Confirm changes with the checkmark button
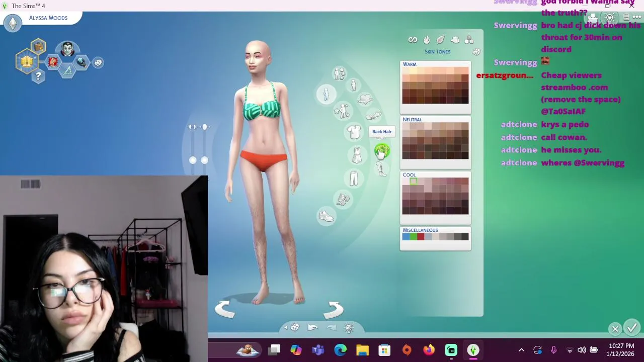Viewport: 644px width, 362px height. coord(632,328)
